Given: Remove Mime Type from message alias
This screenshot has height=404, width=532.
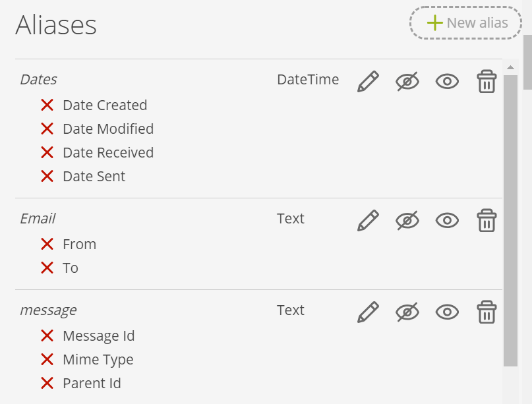Looking at the screenshot, I should click(47, 360).
